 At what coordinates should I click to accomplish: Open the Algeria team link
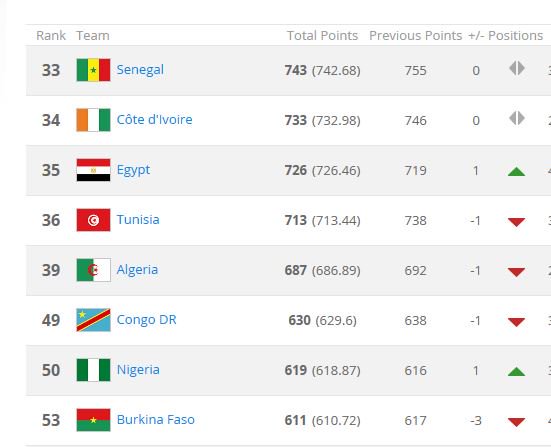[x=137, y=270]
